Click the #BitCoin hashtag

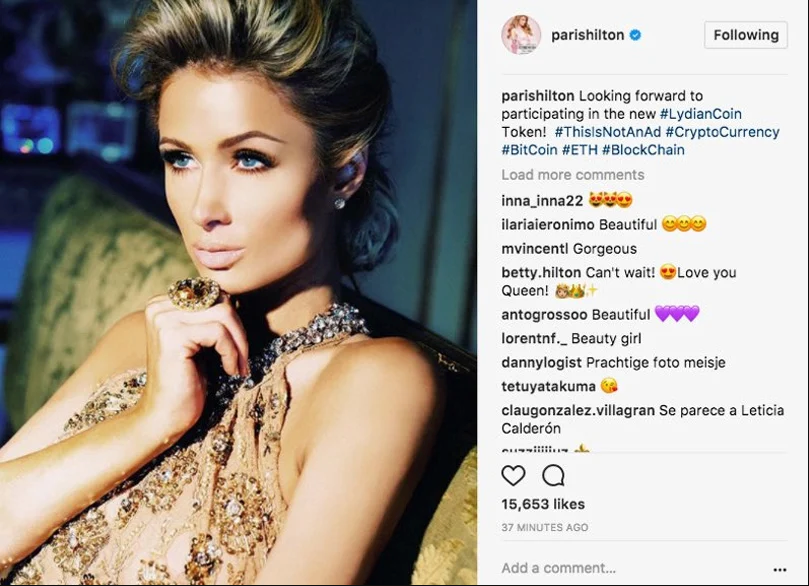coord(529,150)
